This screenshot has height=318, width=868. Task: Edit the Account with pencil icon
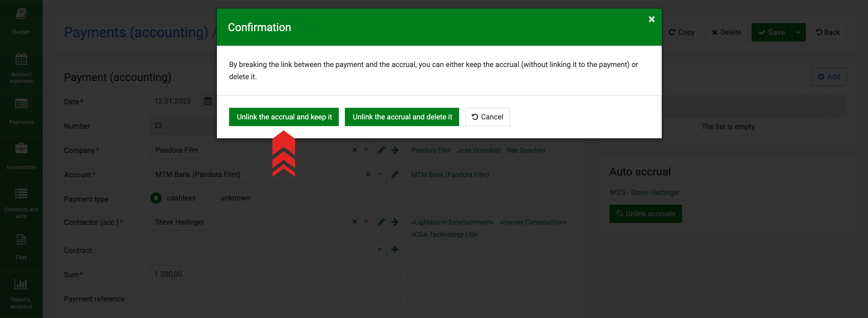(x=395, y=175)
